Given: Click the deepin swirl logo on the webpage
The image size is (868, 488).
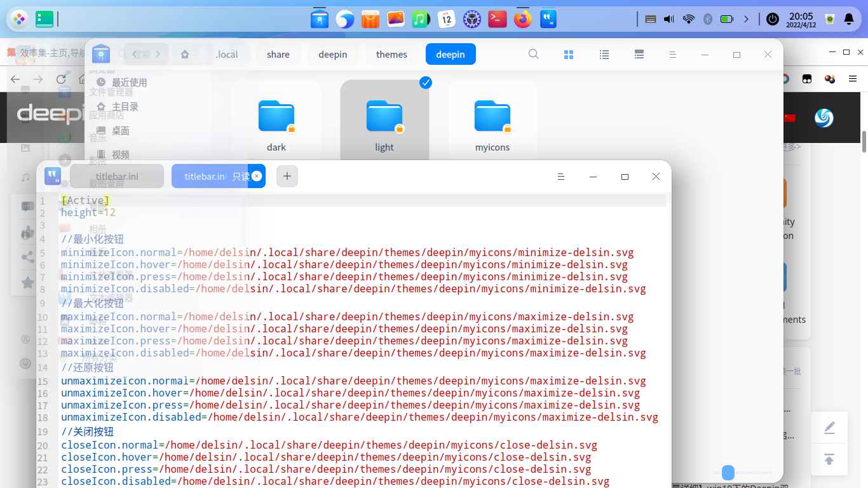Looking at the screenshot, I should click(x=824, y=118).
